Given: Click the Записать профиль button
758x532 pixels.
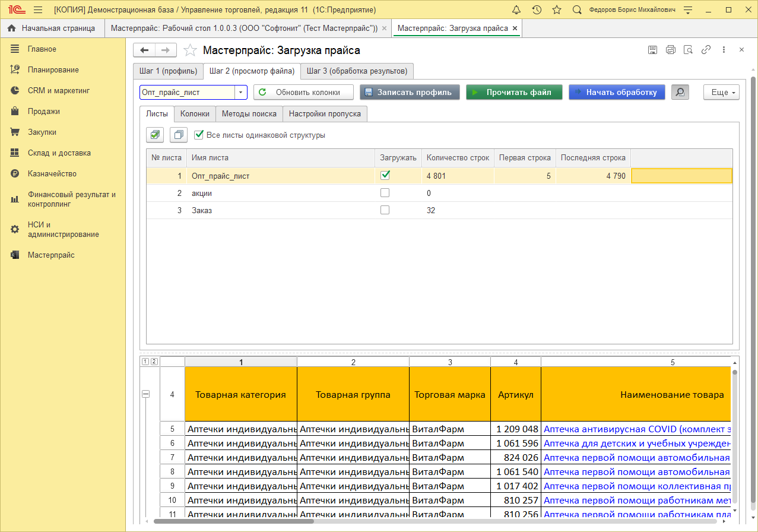Looking at the screenshot, I should coord(410,92).
